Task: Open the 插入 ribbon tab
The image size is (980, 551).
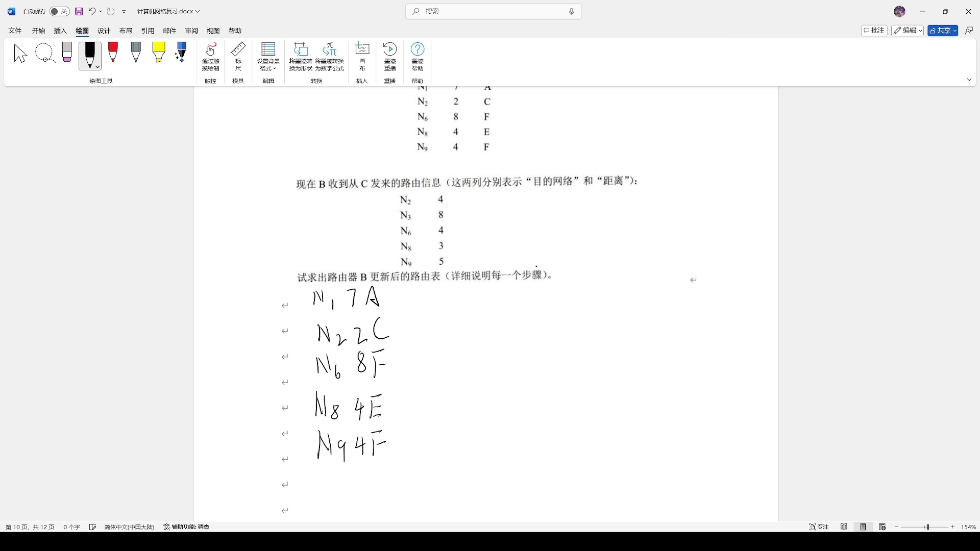Action: (x=60, y=30)
